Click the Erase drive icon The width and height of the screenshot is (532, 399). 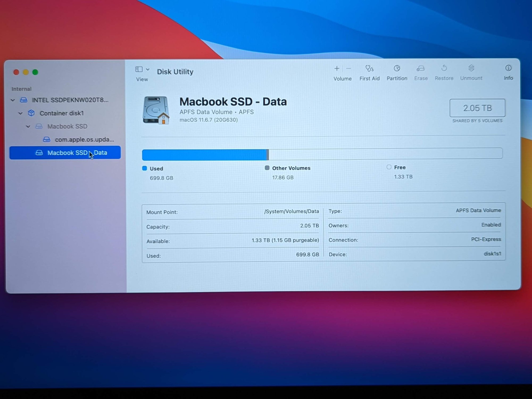[x=421, y=69]
